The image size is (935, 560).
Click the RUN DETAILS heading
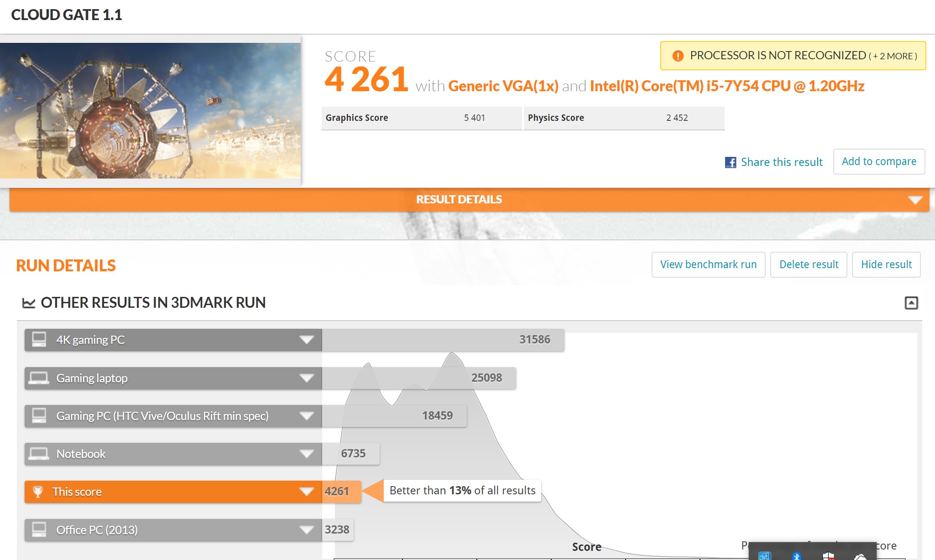point(66,266)
